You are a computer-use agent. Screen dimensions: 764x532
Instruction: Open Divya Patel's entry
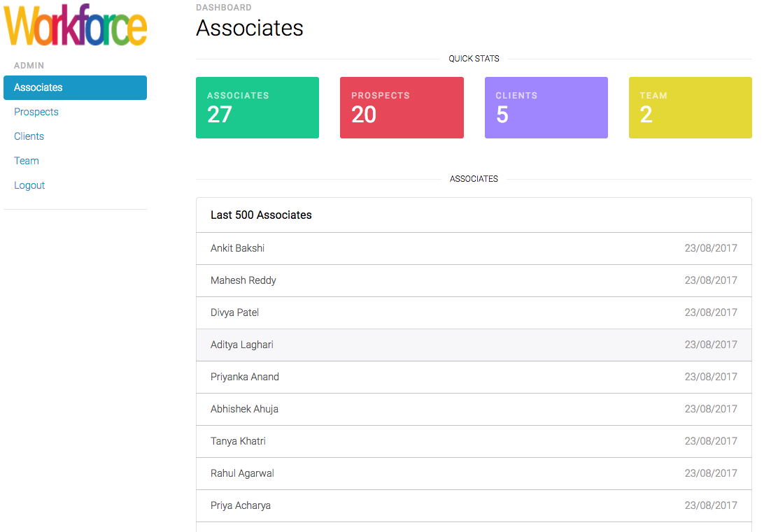(474, 313)
